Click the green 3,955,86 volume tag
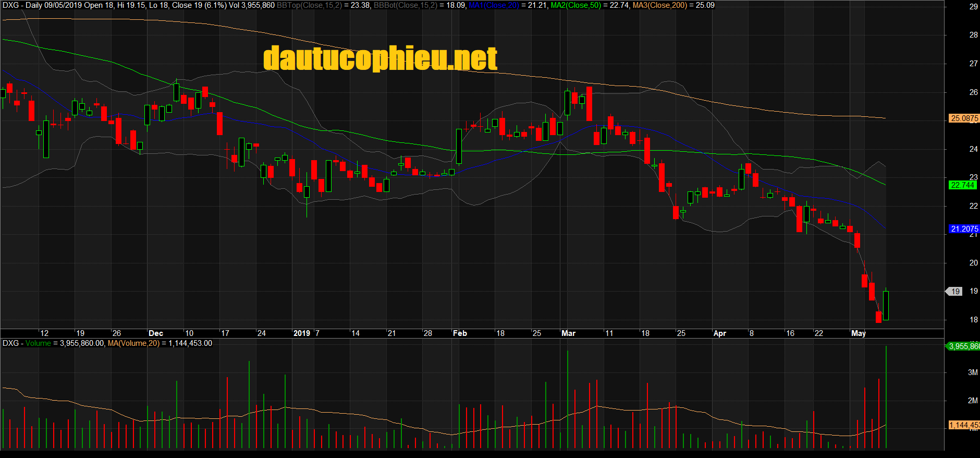Viewport: 980px width, 458px height. tap(963, 346)
